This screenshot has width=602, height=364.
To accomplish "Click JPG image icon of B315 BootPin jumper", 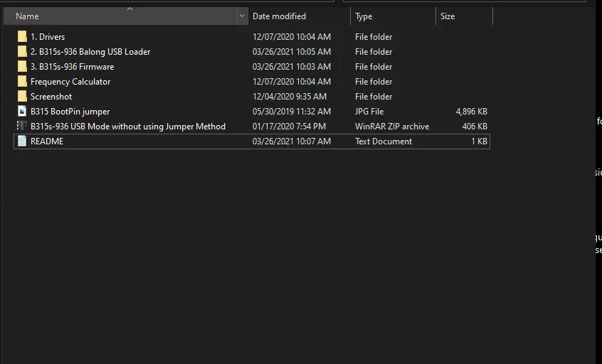I will 22,111.
